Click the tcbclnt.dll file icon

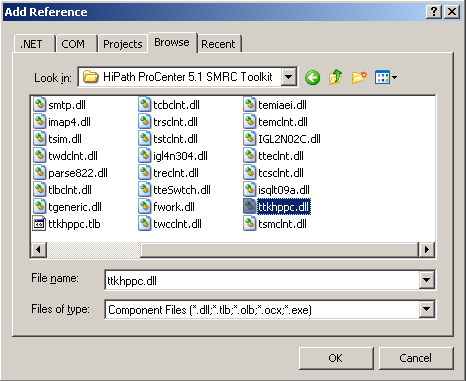[x=144, y=104]
